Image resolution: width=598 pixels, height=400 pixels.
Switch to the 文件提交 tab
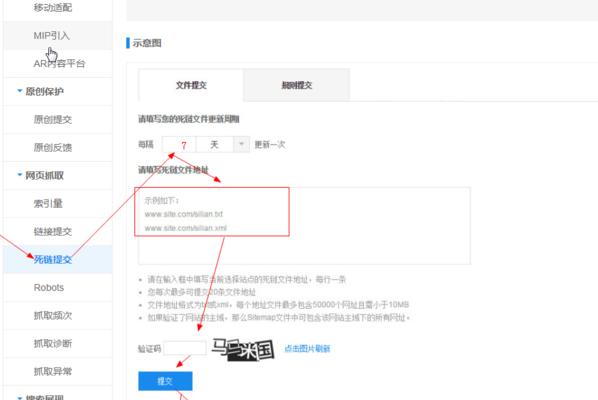click(x=191, y=85)
